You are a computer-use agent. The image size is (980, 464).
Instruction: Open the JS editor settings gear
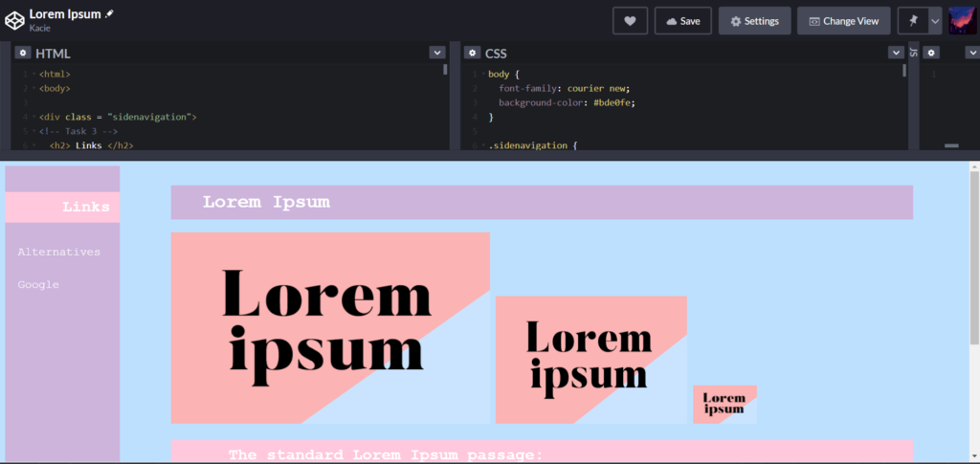[930, 53]
